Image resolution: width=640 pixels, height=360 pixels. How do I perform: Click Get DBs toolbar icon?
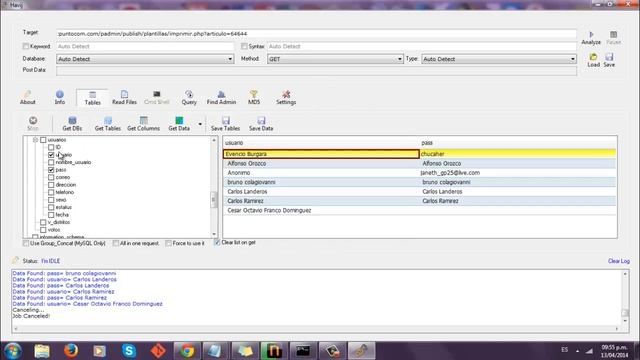(x=72, y=120)
